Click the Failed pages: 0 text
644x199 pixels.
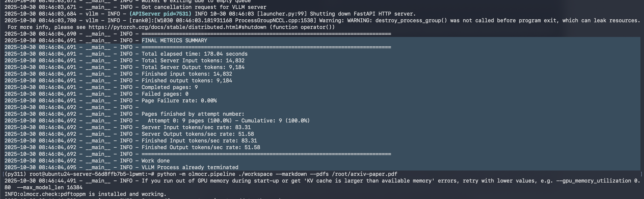(x=165, y=94)
